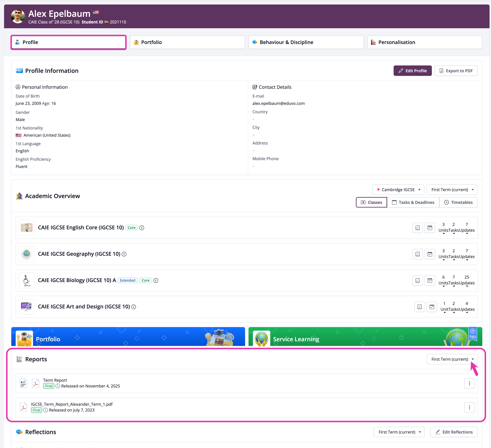
Task: Open three-dot menu for Term Report
Action: [469, 384]
